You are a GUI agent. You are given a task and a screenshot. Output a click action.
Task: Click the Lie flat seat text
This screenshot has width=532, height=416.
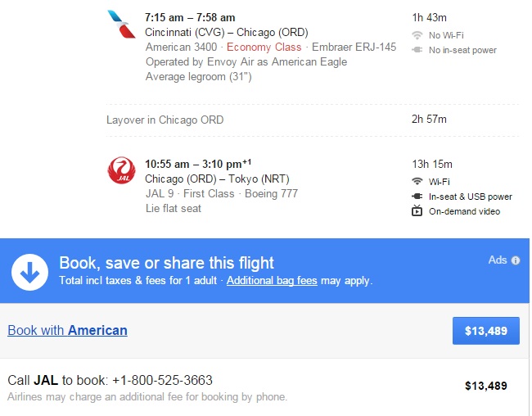coord(173,209)
